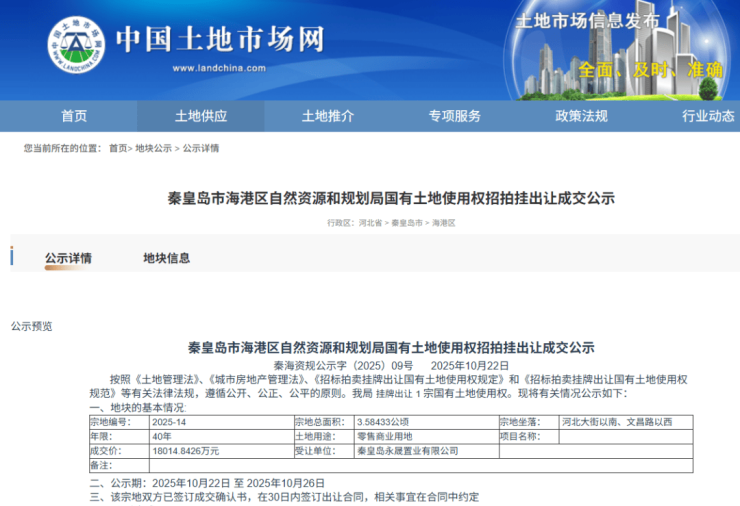Click the 地块公示 breadcrumb link
The image size is (740, 506).
tap(154, 149)
